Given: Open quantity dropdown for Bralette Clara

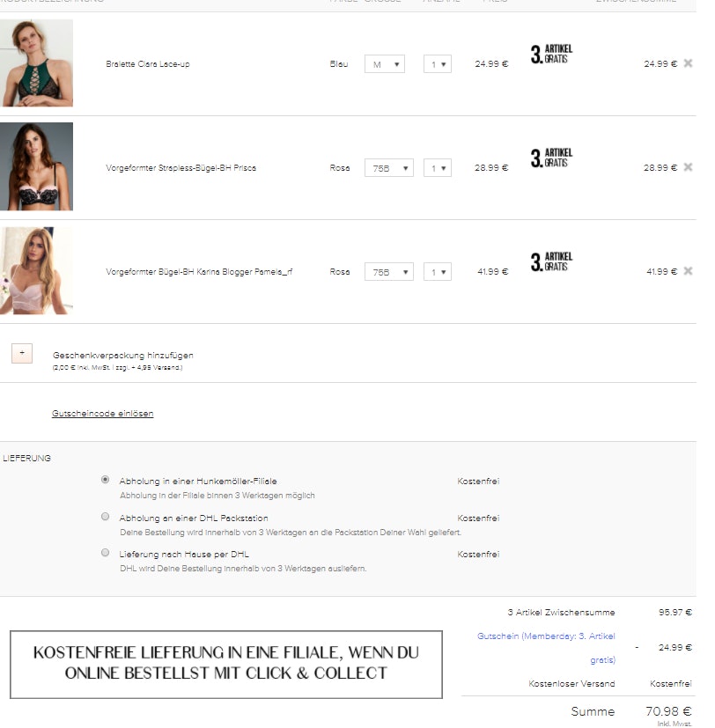Looking at the screenshot, I should click(x=438, y=64).
